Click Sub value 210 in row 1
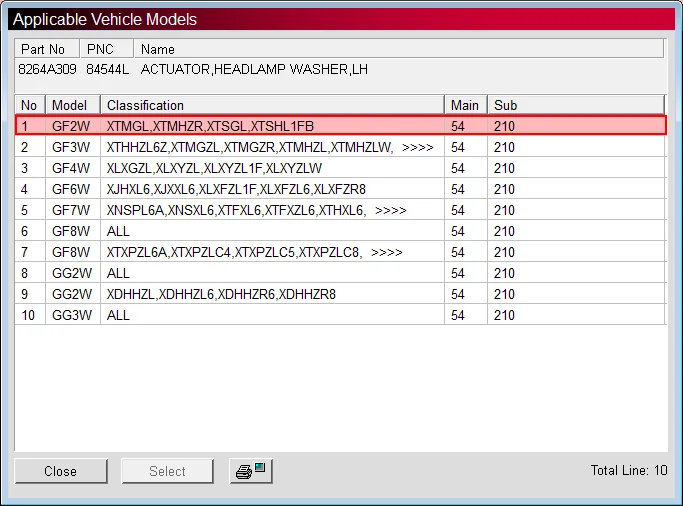Viewport: 683px width, 506px height. point(504,126)
